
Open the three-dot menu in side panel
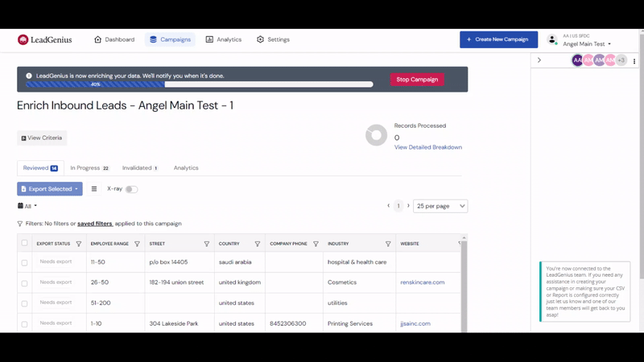634,61
